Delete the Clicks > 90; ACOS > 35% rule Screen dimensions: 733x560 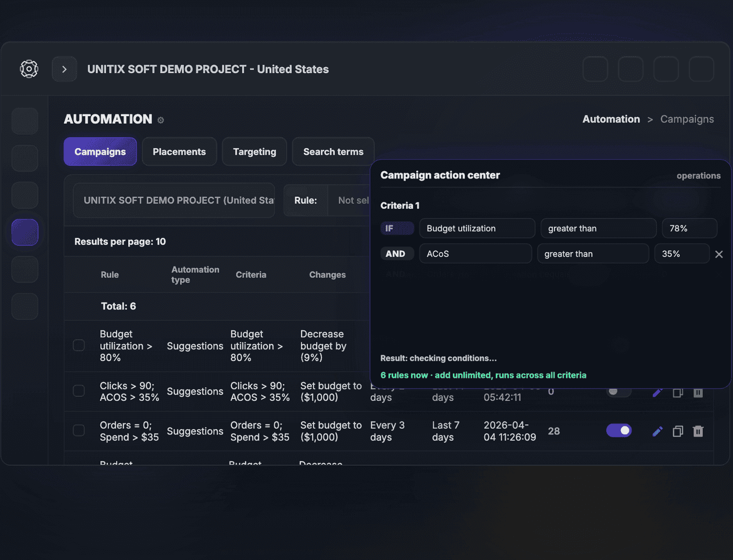[x=698, y=393]
